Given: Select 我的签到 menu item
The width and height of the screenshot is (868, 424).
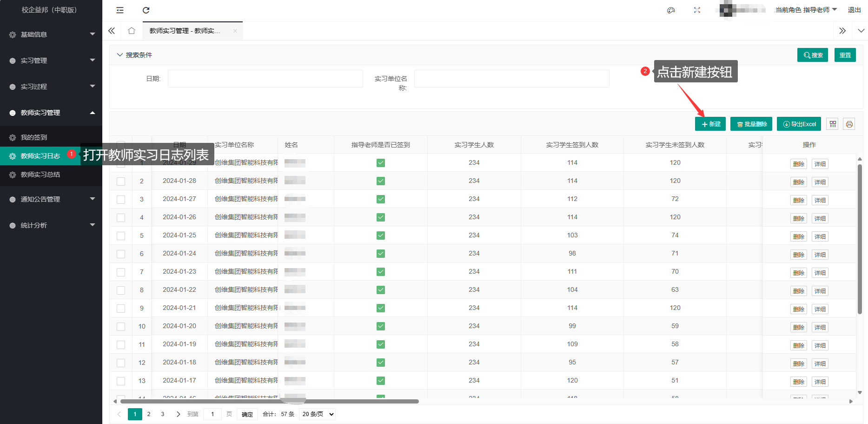Looking at the screenshot, I should (34, 138).
